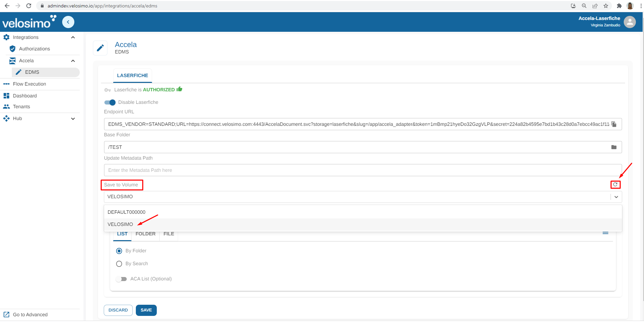Switch to the LASERFICHE tab
The image size is (644, 323).
(x=132, y=75)
